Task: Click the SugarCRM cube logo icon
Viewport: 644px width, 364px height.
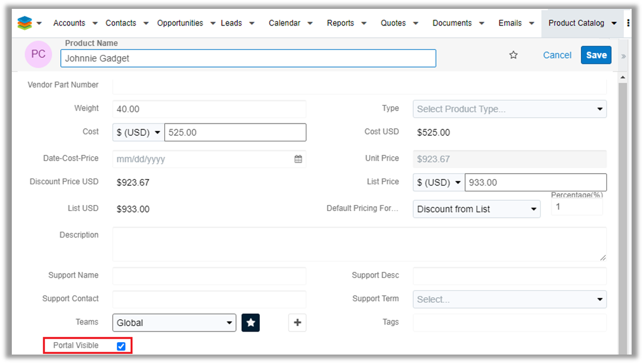Action: [x=24, y=23]
